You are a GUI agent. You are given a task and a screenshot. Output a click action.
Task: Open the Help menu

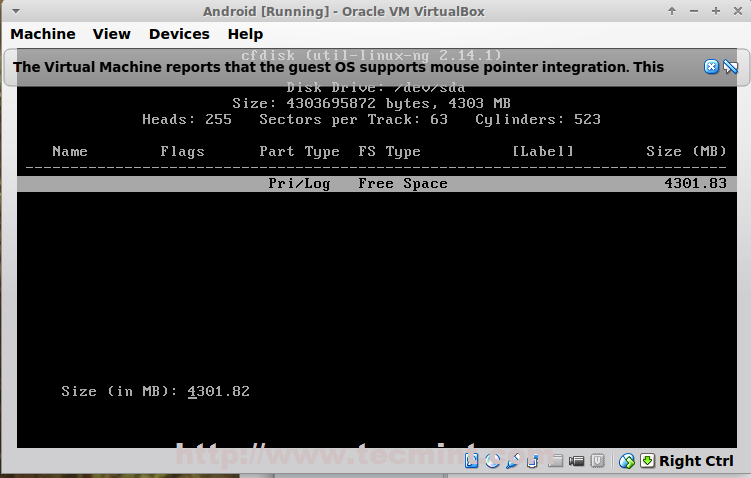[245, 34]
